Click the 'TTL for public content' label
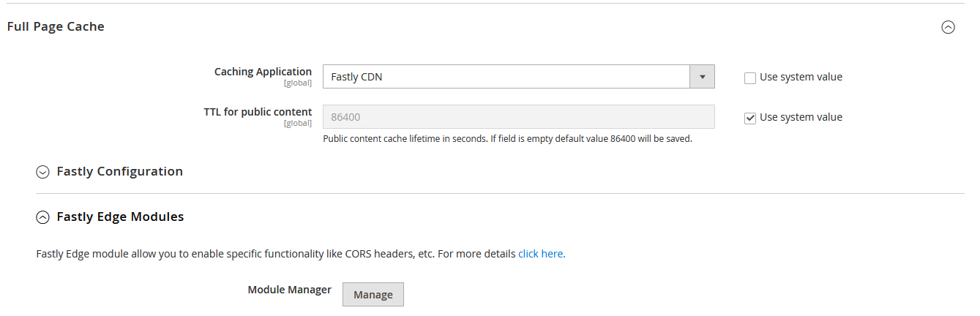 258,112
